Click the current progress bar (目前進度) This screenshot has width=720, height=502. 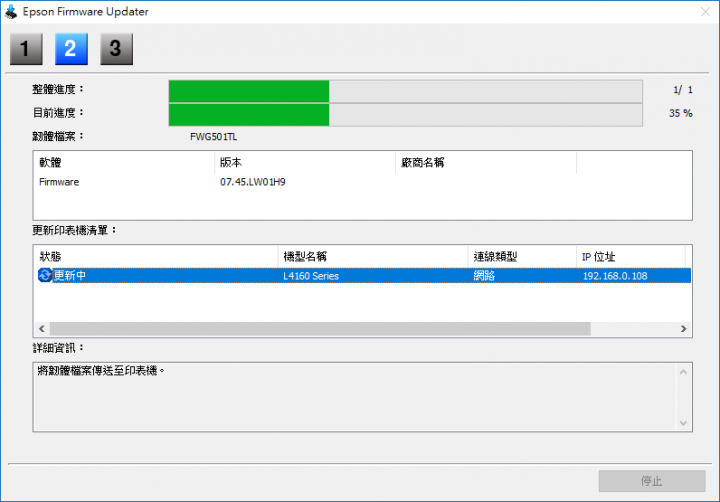coord(405,115)
